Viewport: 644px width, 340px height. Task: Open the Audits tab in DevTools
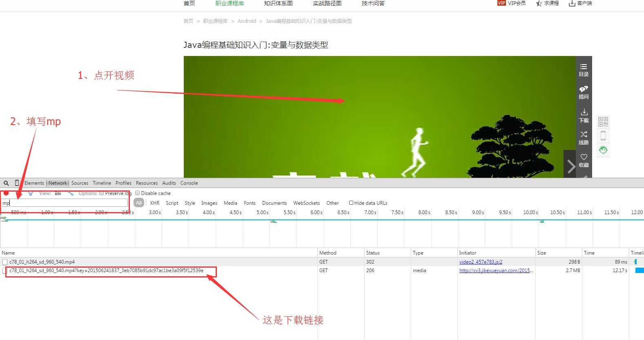169,183
